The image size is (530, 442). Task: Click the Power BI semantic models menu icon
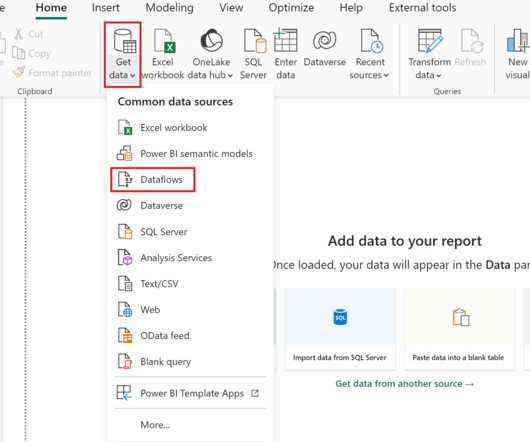(124, 153)
